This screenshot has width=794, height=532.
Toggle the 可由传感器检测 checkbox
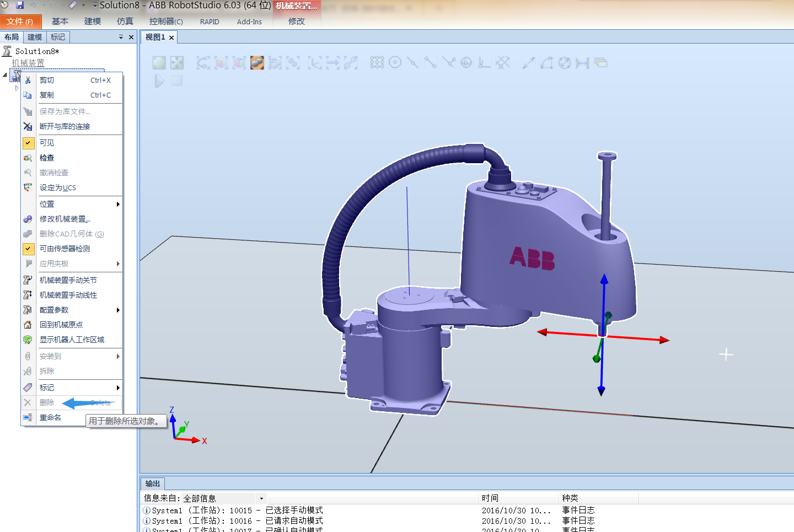point(28,249)
